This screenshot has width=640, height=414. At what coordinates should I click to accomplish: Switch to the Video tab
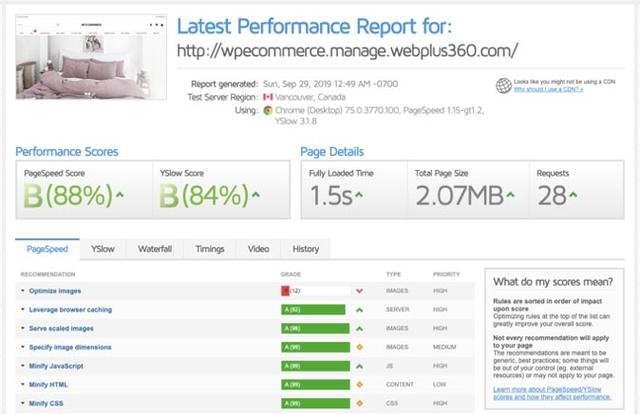point(258,249)
